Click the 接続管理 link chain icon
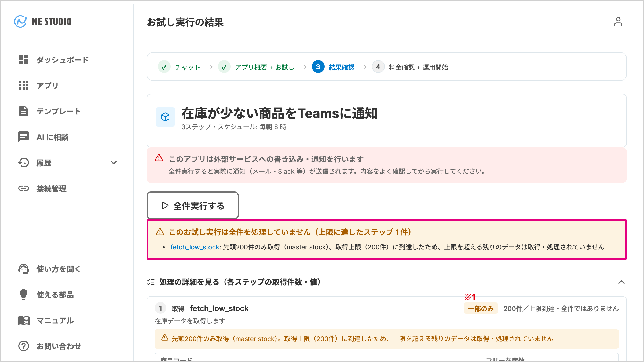The width and height of the screenshot is (644, 362). coord(24,188)
